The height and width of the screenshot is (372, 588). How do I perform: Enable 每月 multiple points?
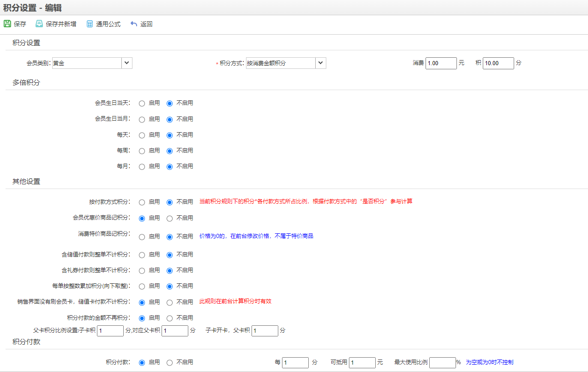coord(142,166)
